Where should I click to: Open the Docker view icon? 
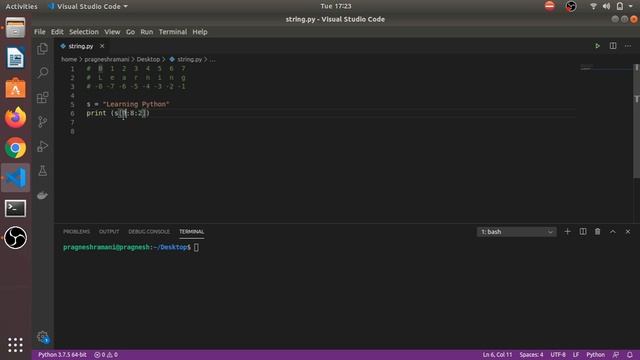coord(42,195)
